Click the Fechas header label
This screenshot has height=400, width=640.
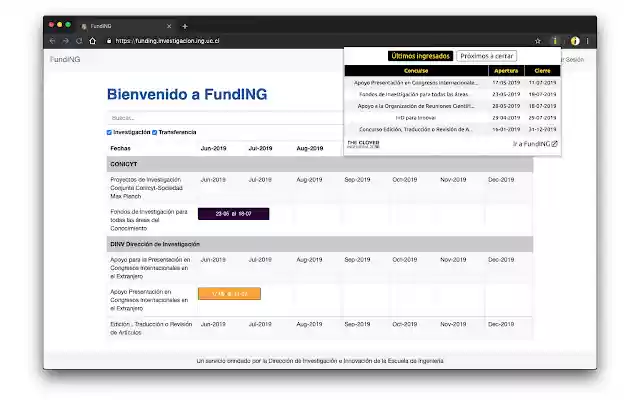tap(120, 148)
